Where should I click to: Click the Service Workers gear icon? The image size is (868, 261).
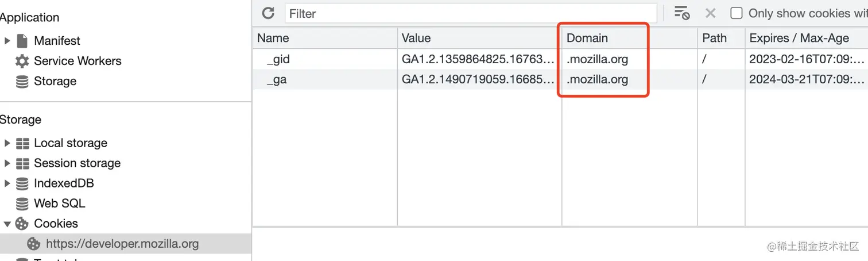pyautogui.click(x=22, y=61)
